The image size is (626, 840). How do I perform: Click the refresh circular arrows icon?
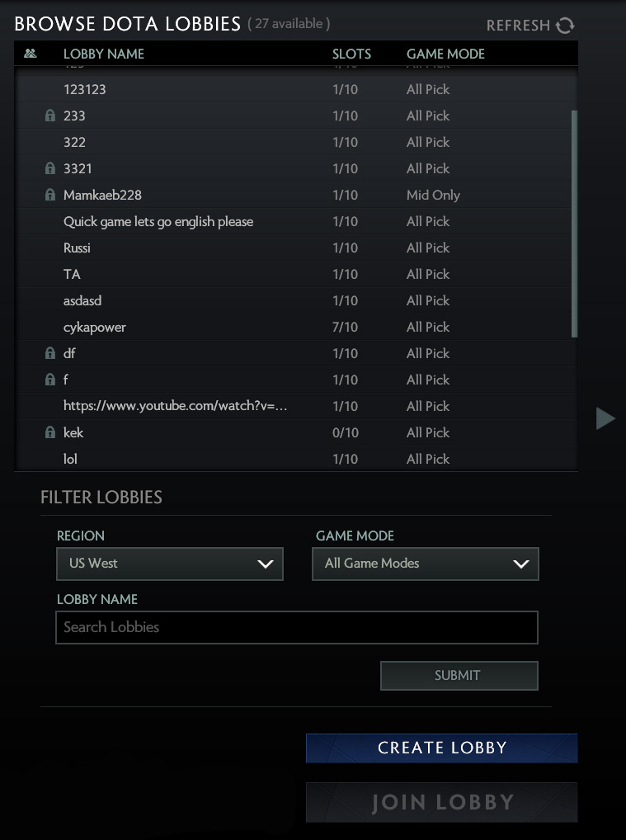[x=565, y=26]
